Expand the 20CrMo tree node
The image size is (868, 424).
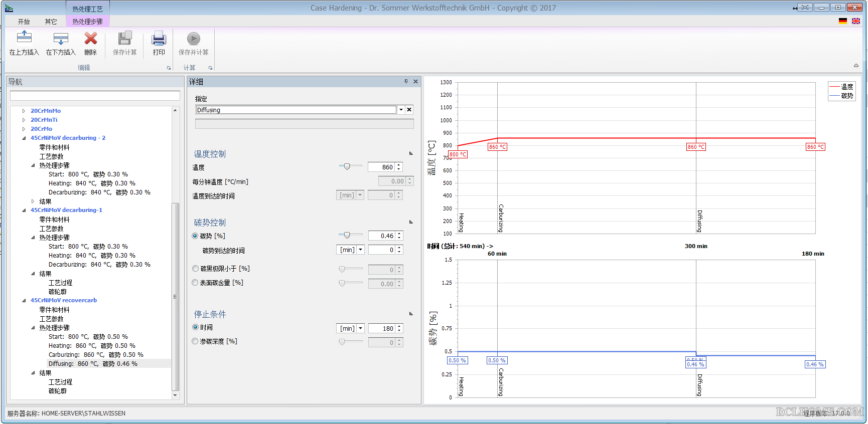[x=24, y=129]
